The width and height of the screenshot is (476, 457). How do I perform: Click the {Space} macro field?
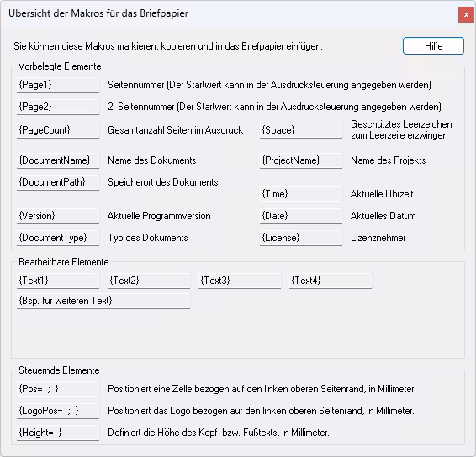301,130
